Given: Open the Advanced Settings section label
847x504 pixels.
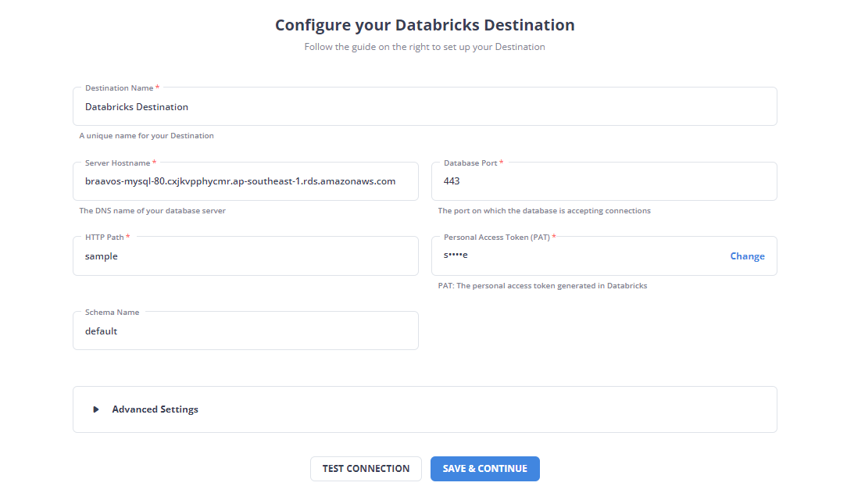Looking at the screenshot, I should pos(155,409).
